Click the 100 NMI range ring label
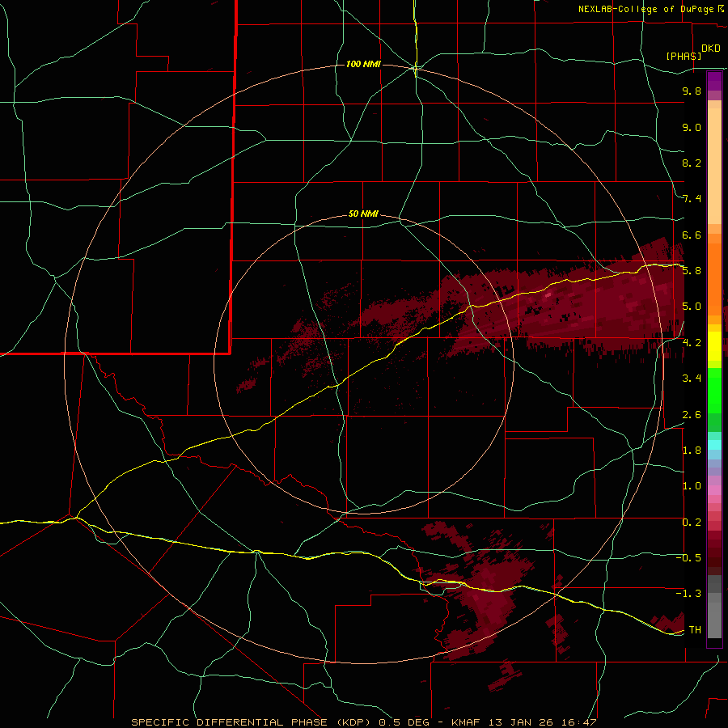 point(363,64)
